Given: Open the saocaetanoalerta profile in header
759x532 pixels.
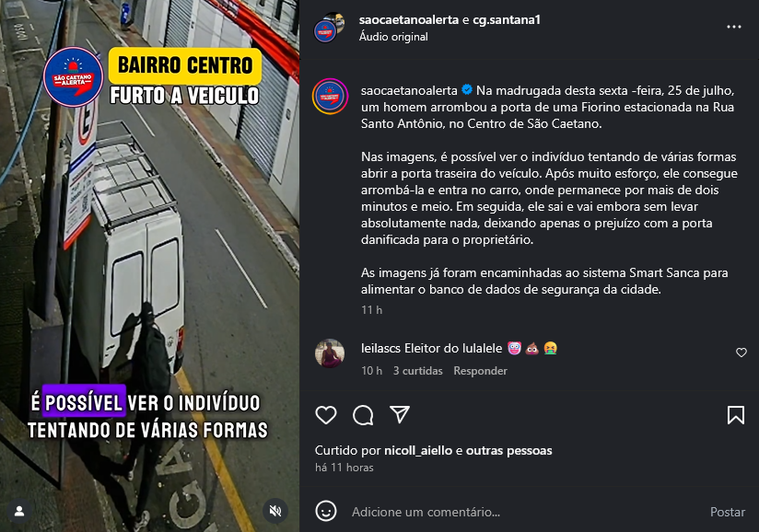Looking at the screenshot, I should 409,20.
